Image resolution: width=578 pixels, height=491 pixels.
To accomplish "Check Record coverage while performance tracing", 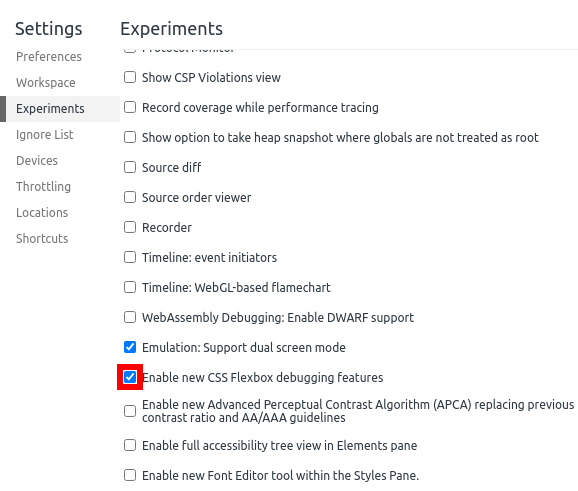I will pyautogui.click(x=130, y=107).
